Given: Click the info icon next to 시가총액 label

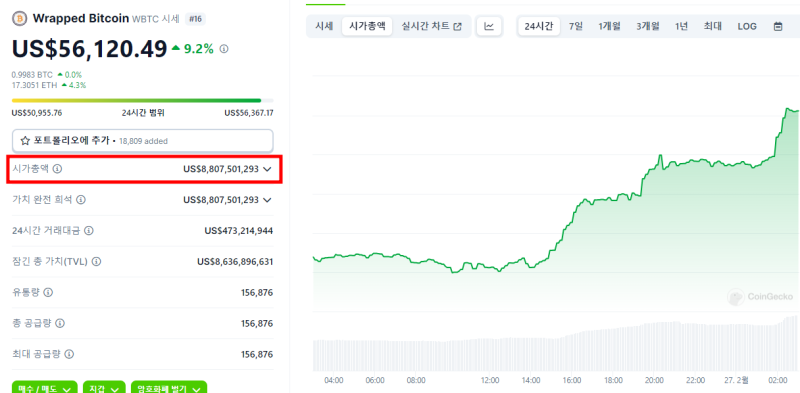Looking at the screenshot, I should (x=58, y=168).
